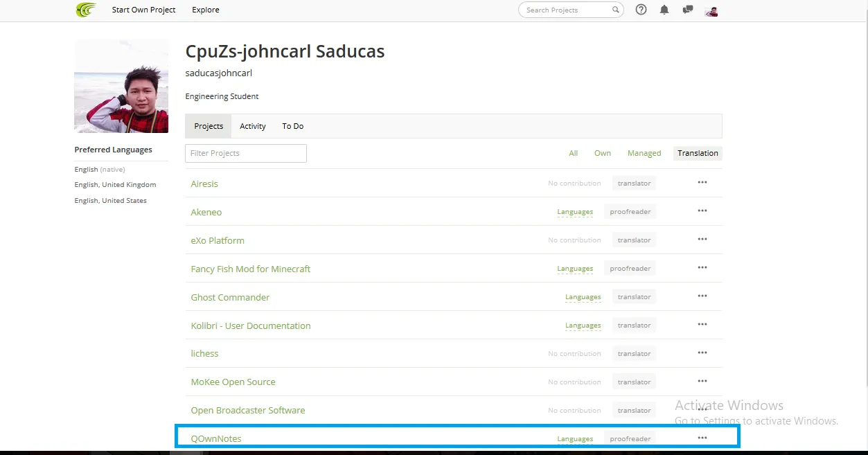Image resolution: width=868 pixels, height=455 pixels.
Task: Select the Managed projects filter
Action: [x=644, y=153]
